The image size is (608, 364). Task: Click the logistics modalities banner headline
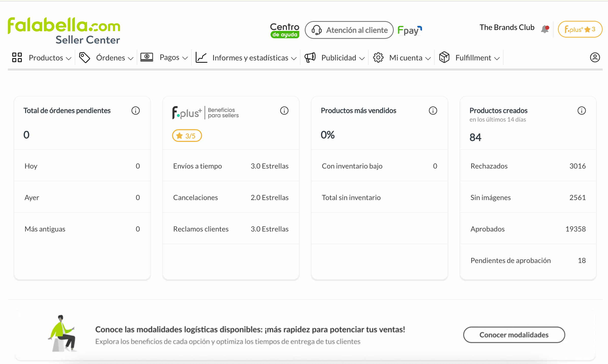tap(250, 329)
